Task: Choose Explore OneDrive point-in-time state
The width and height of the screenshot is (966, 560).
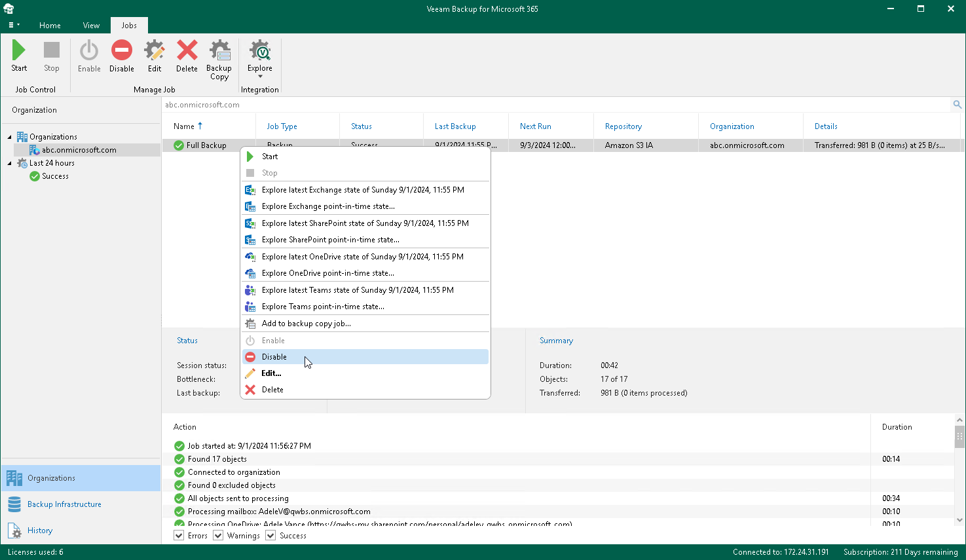Action: click(365, 273)
